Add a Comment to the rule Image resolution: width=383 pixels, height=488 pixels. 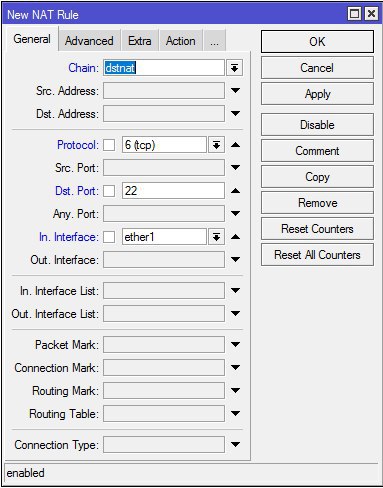(317, 151)
